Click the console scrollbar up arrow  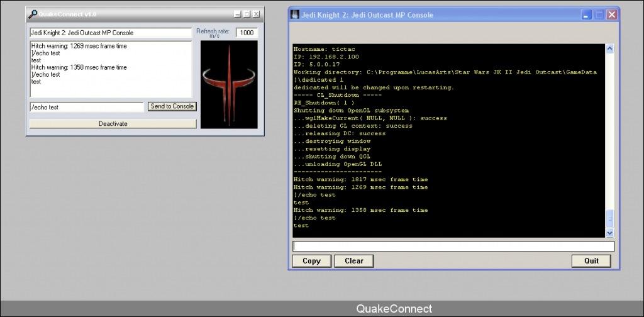pyautogui.click(x=609, y=48)
